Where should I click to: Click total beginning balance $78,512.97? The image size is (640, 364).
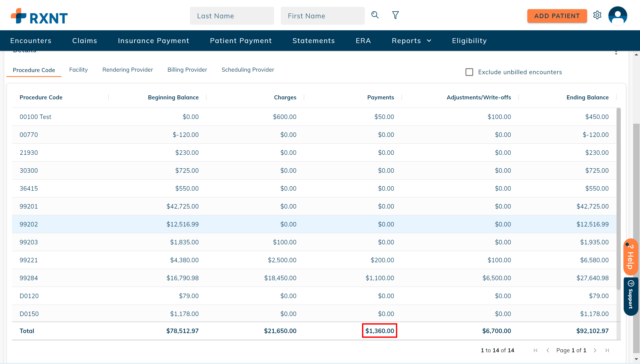(182, 331)
